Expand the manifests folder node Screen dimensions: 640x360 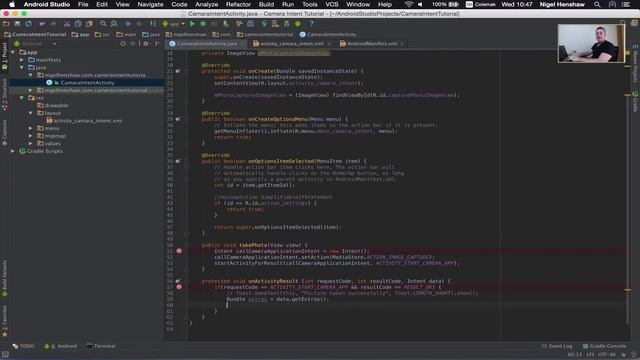pyautogui.click(x=22, y=60)
